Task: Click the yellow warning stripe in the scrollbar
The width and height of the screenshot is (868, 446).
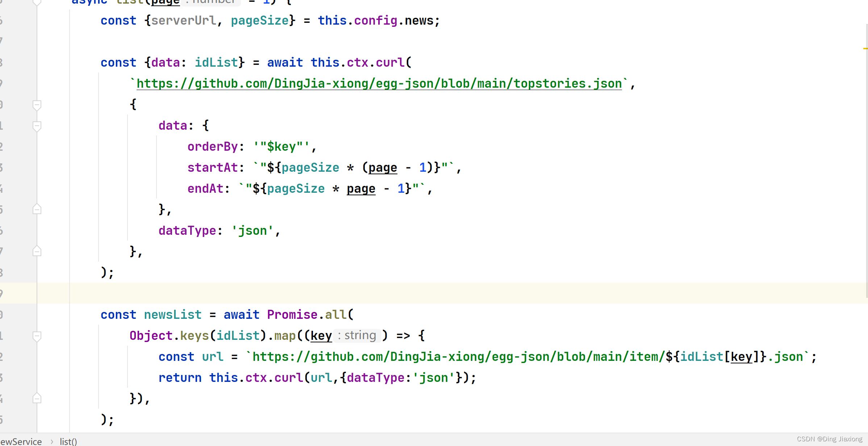Action: point(865,48)
